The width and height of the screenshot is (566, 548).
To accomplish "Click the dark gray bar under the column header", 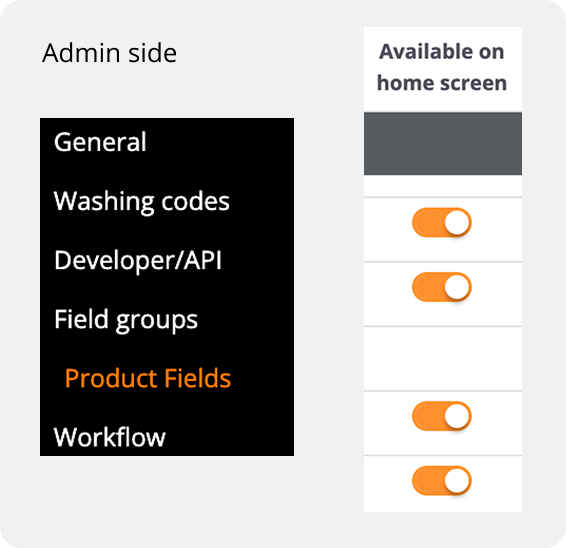I will click(x=443, y=144).
